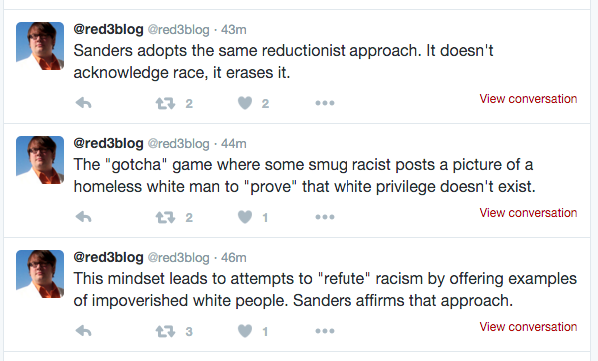The width and height of the screenshot is (598, 361).
Task: Open more options on the 43m tweet
Action: point(325,103)
